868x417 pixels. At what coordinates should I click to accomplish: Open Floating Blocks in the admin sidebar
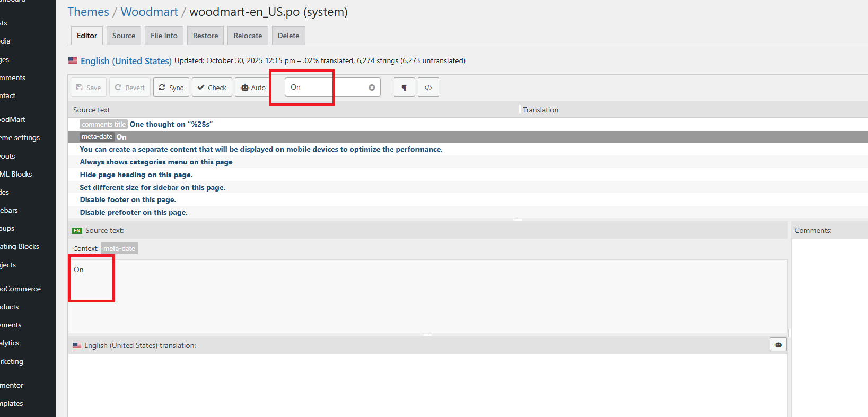[20, 246]
